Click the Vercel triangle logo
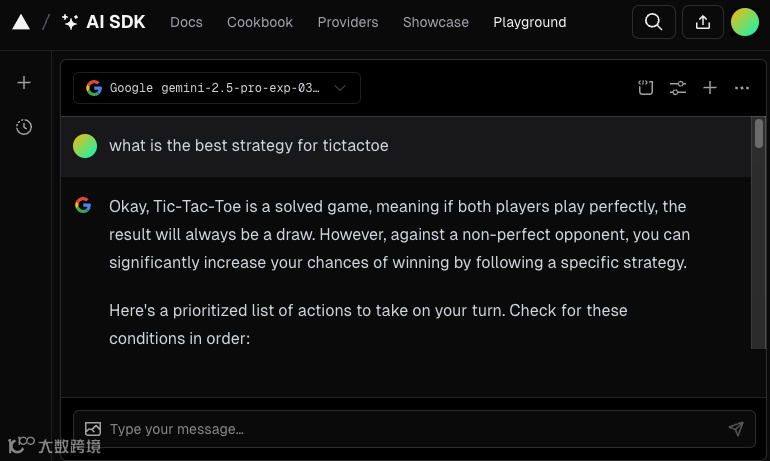770x461 pixels. pyautogui.click(x=21, y=22)
